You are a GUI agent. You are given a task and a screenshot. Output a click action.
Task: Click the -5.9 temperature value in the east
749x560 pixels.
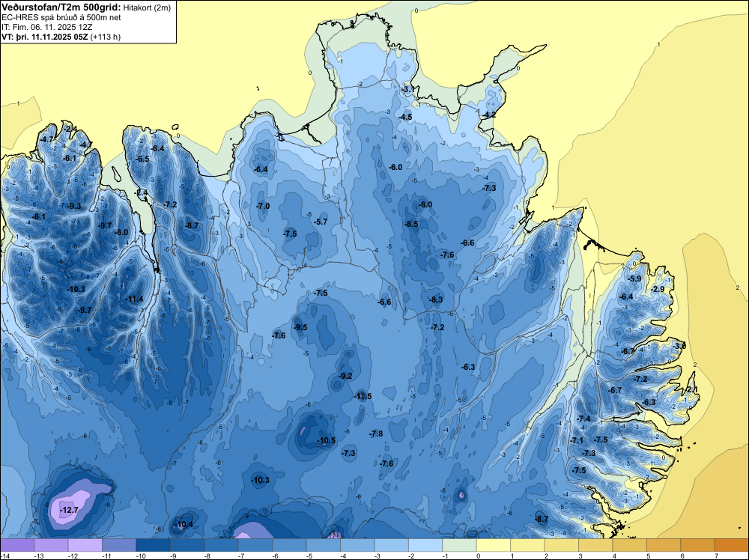click(x=634, y=279)
